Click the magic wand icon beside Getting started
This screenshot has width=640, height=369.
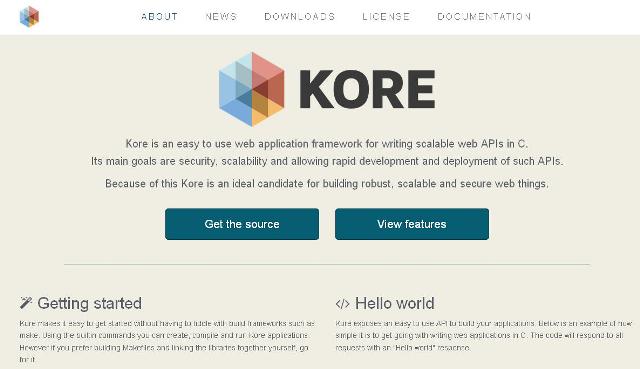coord(26,302)
